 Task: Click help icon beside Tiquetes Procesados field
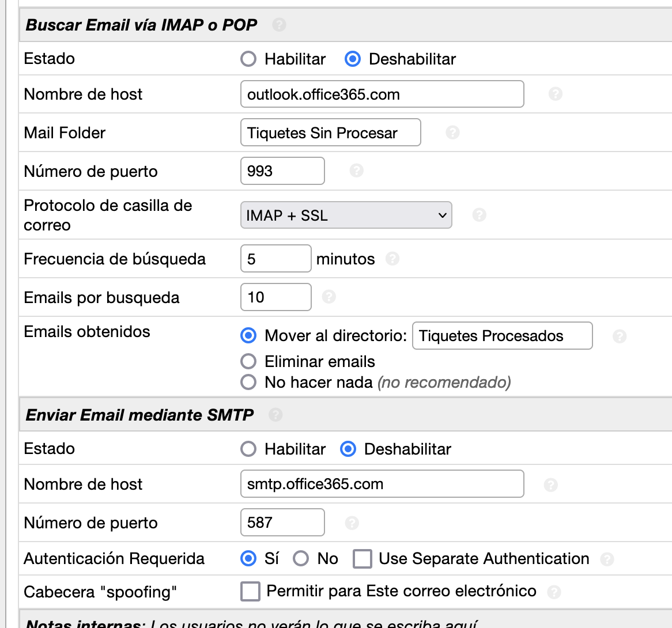pyautogui.click(x=620, y=336)
